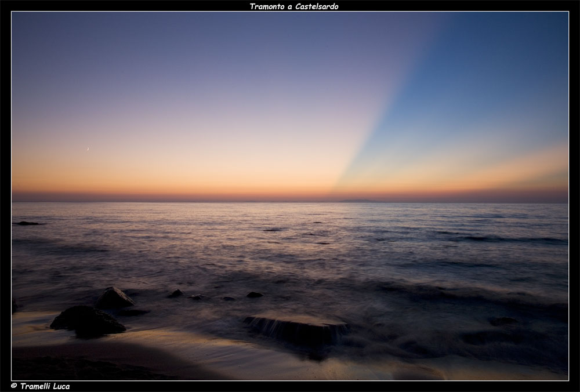Screen dimensions: 580x392
Task: Click the tiny crescent moon in sky
Action: coord(88,149)
